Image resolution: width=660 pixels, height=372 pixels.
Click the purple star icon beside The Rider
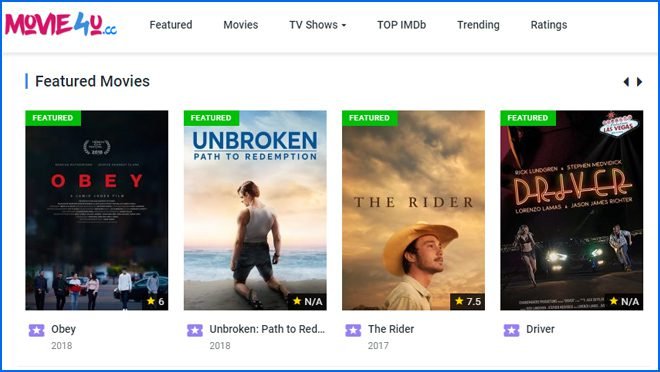[353, 330]
